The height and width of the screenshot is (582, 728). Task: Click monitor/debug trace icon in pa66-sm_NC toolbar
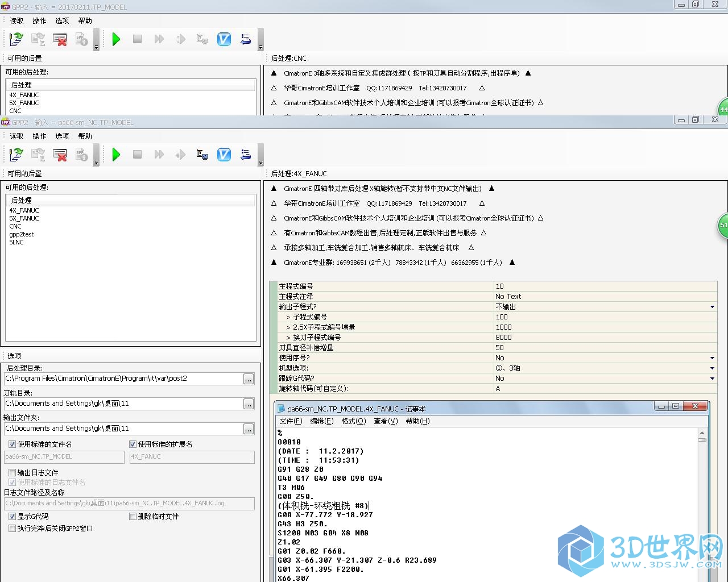(x=202, y=155)
